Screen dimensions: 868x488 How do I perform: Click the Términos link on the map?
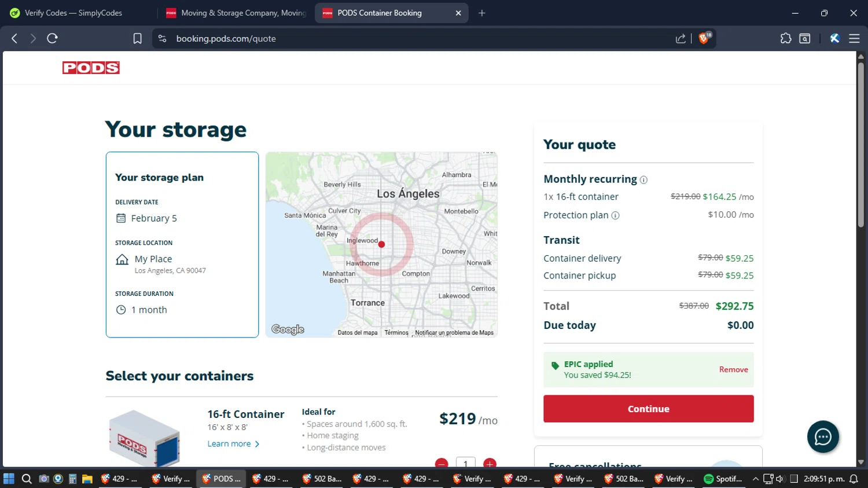point(396,333)
